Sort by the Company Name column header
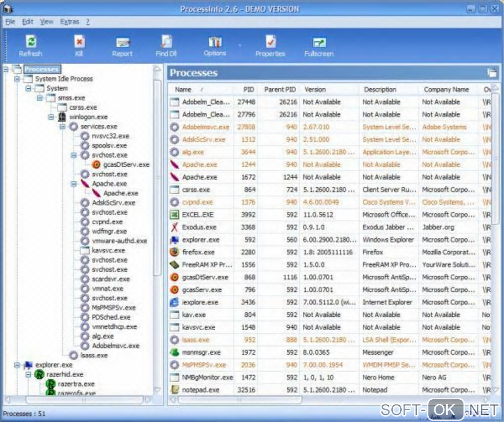 (448, 90)
